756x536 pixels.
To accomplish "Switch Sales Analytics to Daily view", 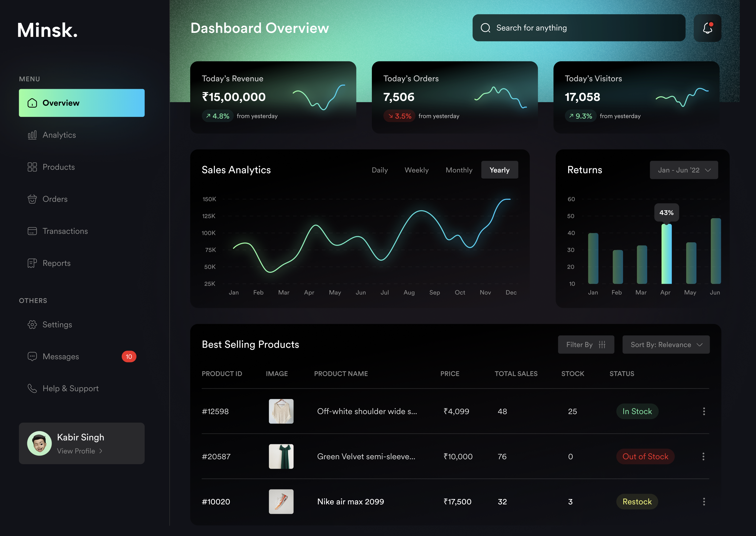I will click(x=380, y=170).
